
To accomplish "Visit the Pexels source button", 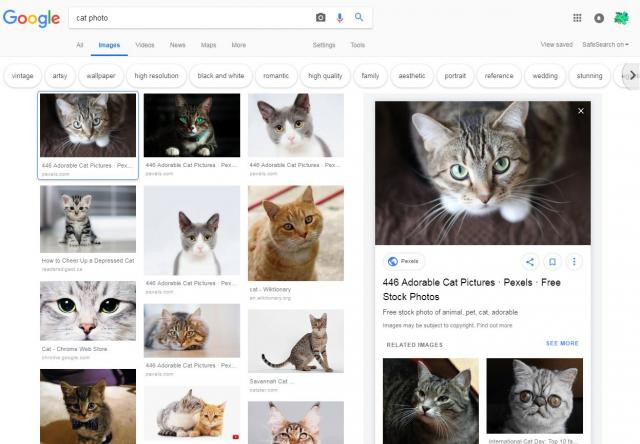I will click(404, 261).
